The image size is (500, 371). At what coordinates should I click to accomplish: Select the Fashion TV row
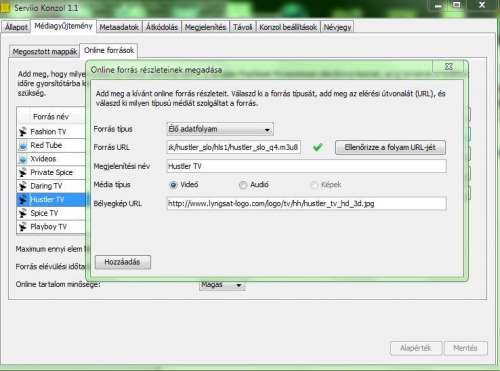tap(51, 132)
